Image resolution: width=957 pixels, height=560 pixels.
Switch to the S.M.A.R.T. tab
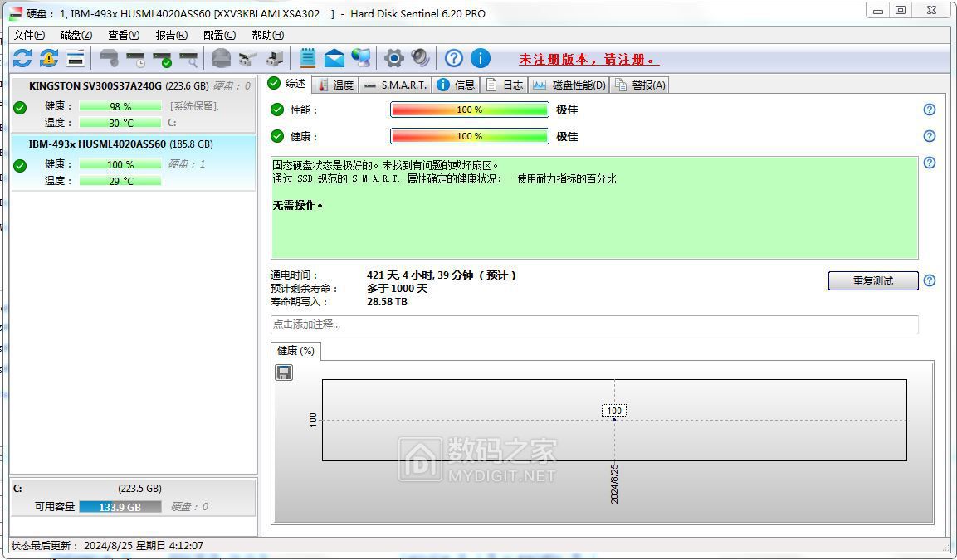396,85
